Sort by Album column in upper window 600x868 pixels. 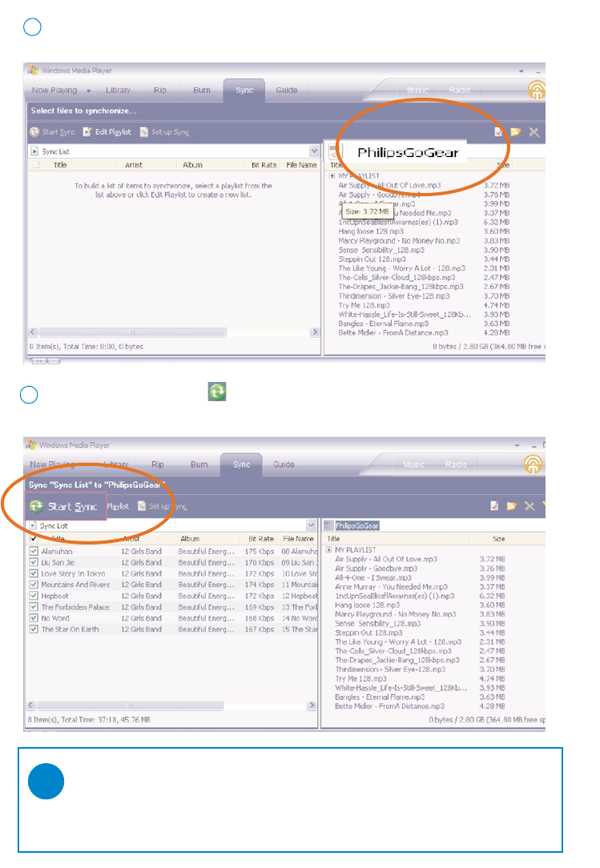(192, 165)
